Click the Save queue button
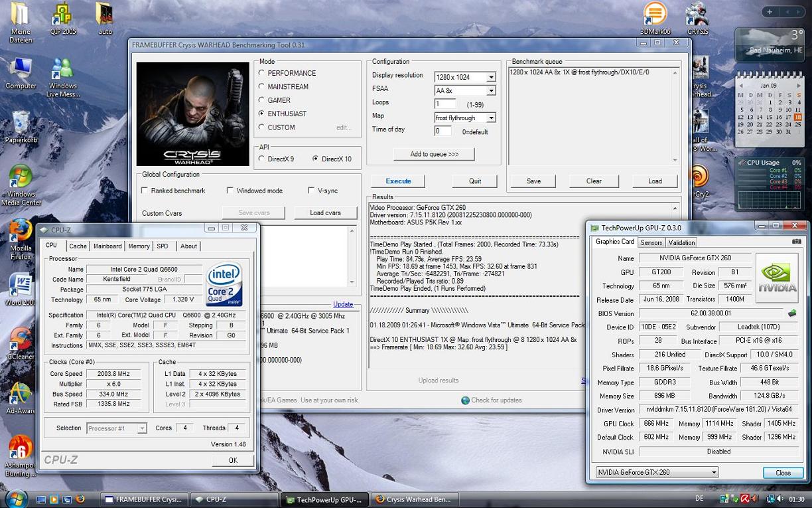The image size is (812, 508). pos(533,181)
